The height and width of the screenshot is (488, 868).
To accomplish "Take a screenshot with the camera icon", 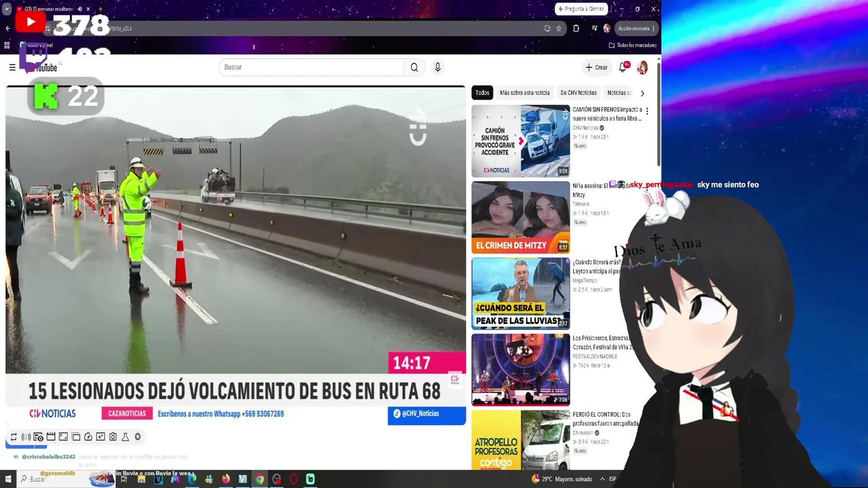I will point(113,437).
